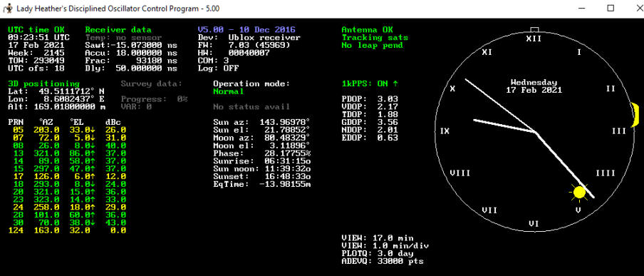
Task: Click the 'Phase: 28.17755%' line
Action: (261, 153)
